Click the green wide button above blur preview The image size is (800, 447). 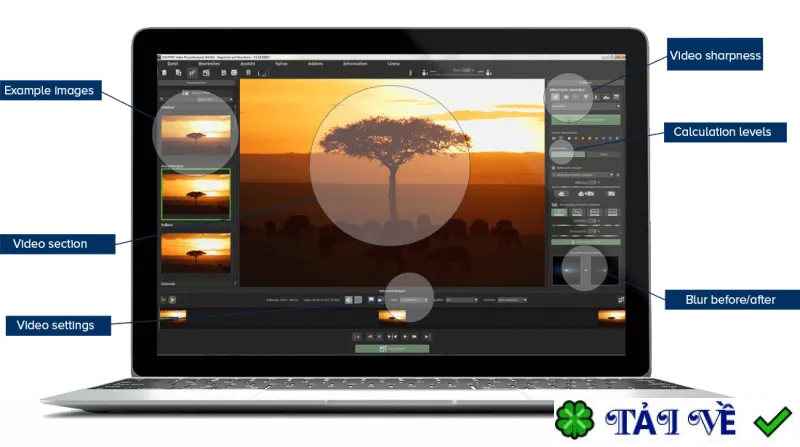click(586, 242)
